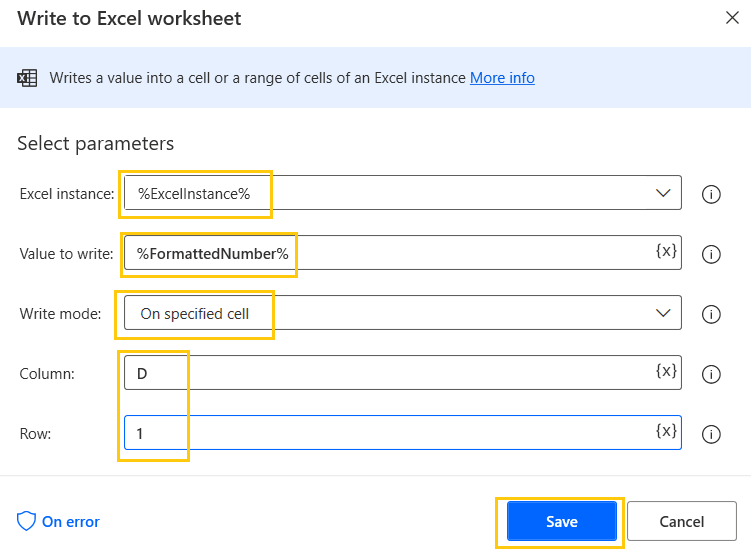
Task: Click the description text about writing a value
Action: tap(257, 78)
